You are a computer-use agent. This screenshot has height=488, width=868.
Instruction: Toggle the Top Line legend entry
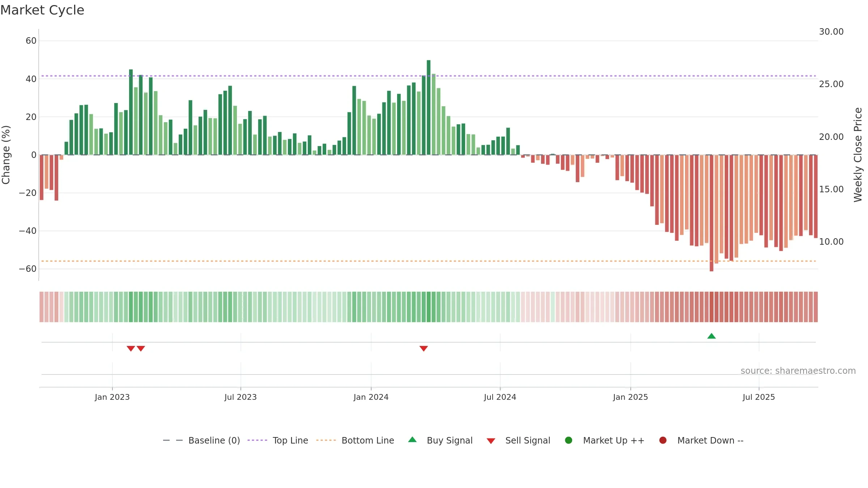click(278, 440)
